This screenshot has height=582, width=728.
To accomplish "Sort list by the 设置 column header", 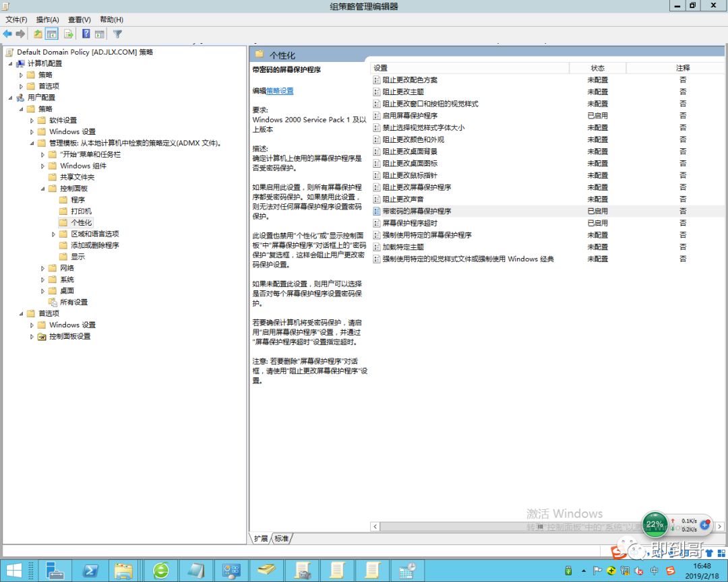I will click(470, 68).
